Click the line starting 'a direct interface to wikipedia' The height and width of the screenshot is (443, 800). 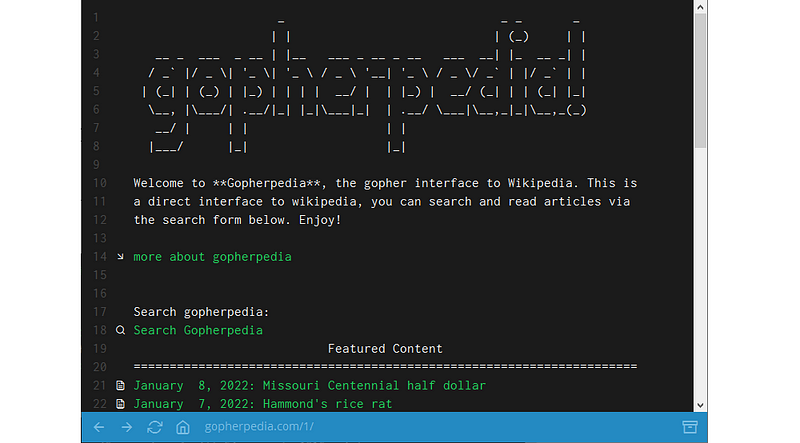point(382,202)
